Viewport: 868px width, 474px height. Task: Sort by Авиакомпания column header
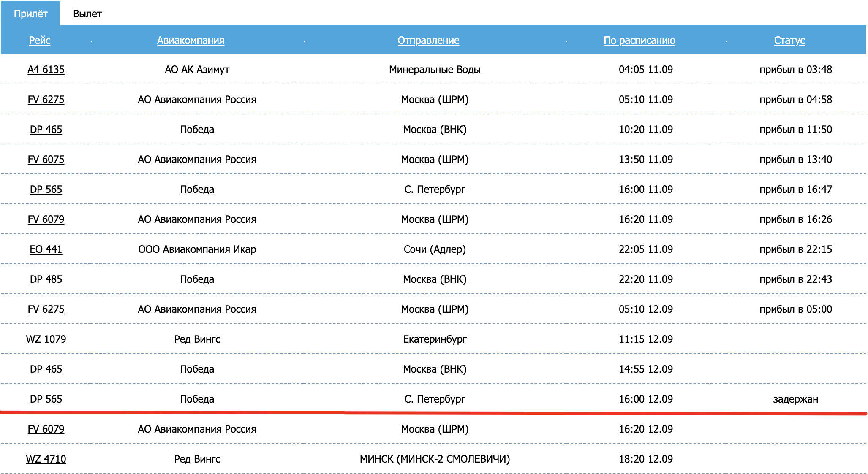coord(190,41)
